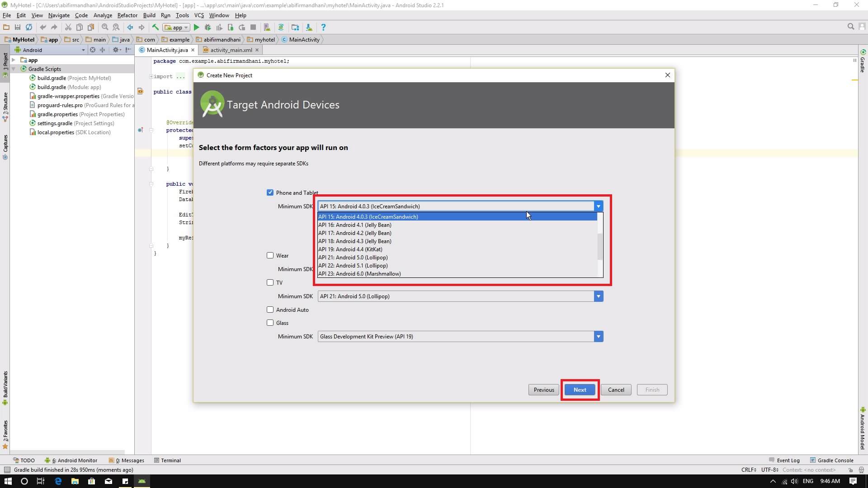This screenshot has width=868, height=488.
Task: Select API 19: Android 4.4 (KitKat) option
Action: click(x=350, y=249)
